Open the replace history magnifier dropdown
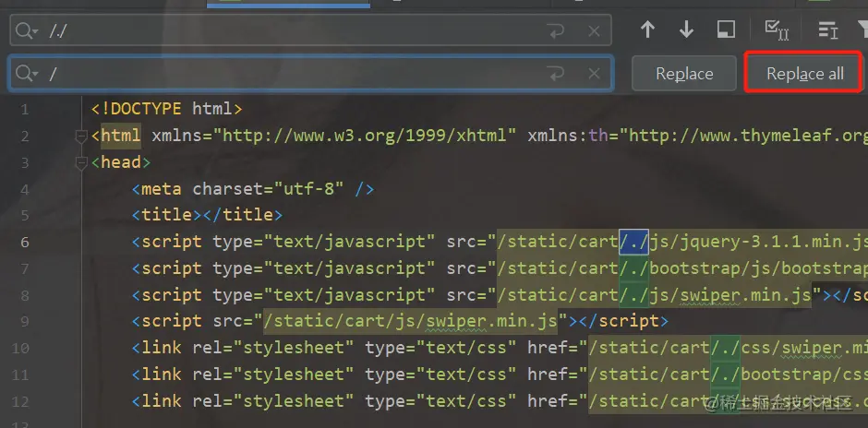 click(26, 73)
